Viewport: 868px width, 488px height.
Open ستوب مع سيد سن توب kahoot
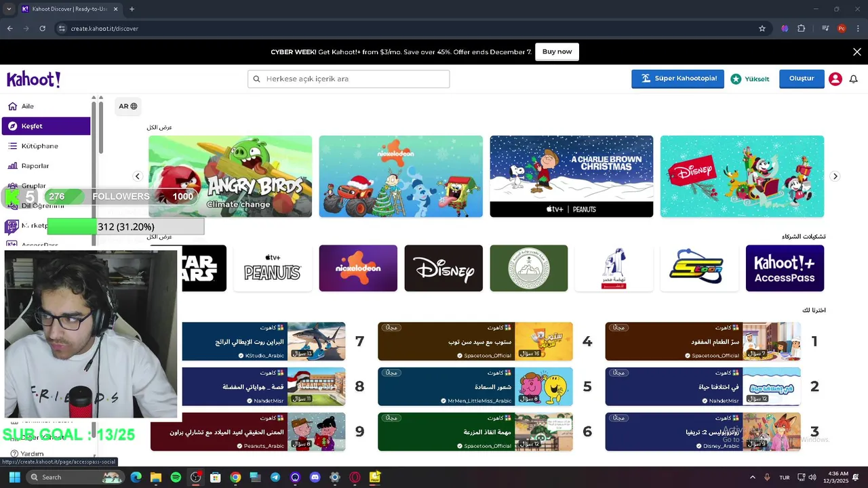point(475,342)
